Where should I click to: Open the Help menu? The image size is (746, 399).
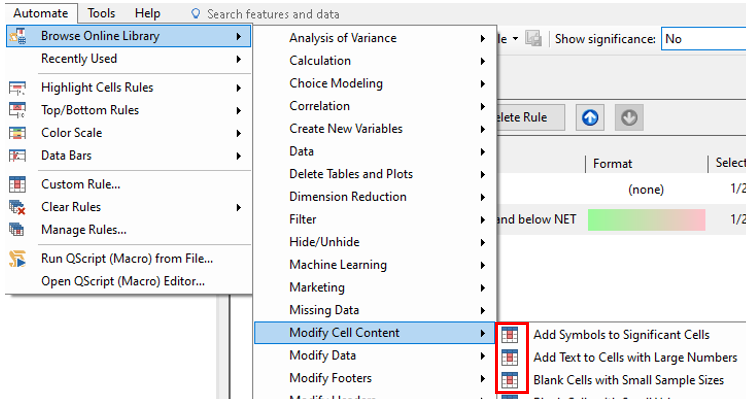pyautogui.click(x=147, y=13)
